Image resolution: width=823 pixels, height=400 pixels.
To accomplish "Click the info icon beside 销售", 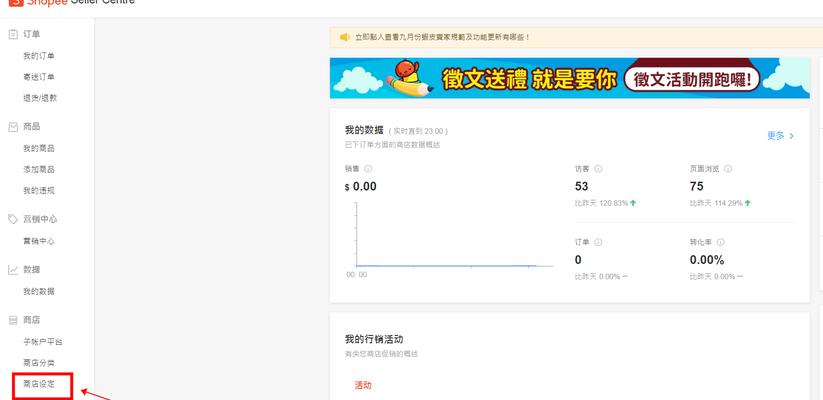I will [368, 169].
